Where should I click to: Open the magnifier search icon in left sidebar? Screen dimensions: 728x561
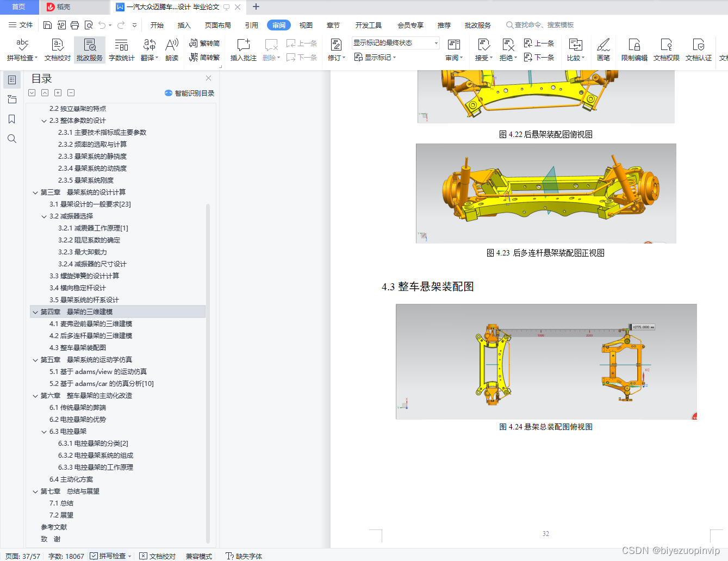(x=12, y=139)
